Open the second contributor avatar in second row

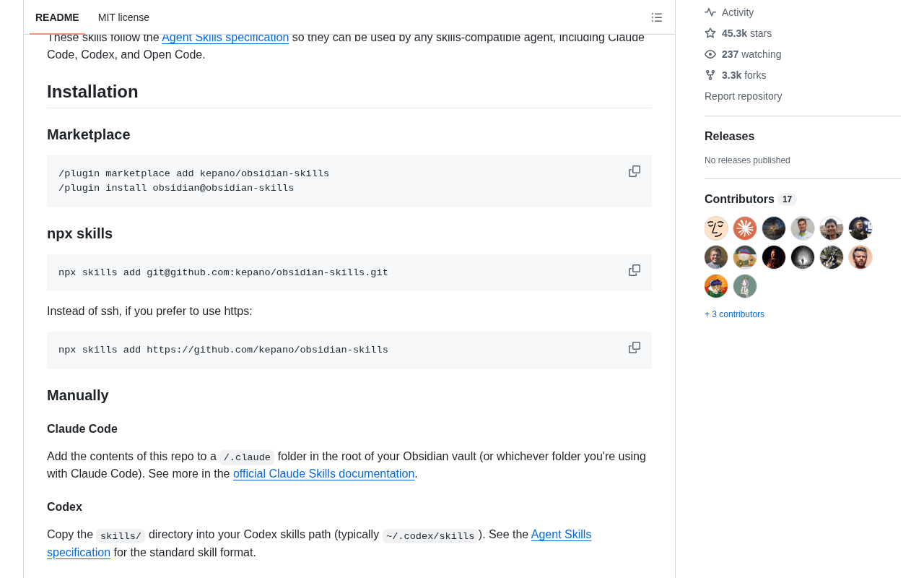745,257
